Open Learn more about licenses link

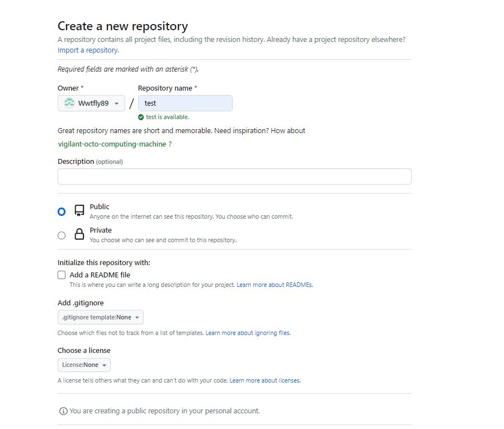[x=265, y=380]
